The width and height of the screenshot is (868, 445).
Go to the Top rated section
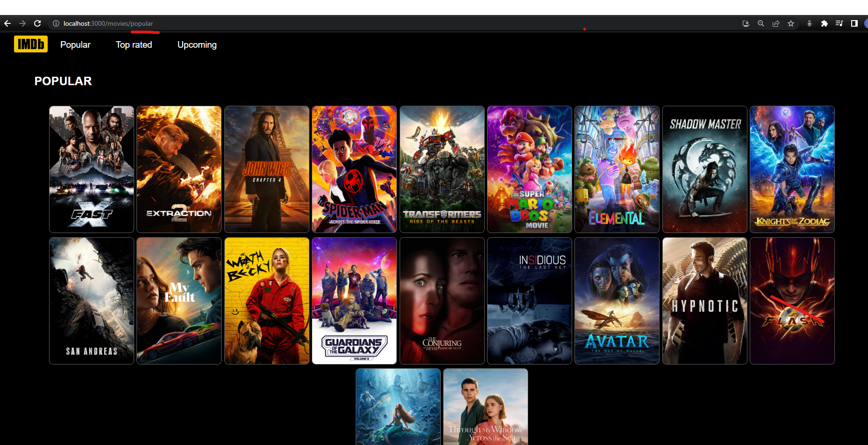click(x=134, y=44)
